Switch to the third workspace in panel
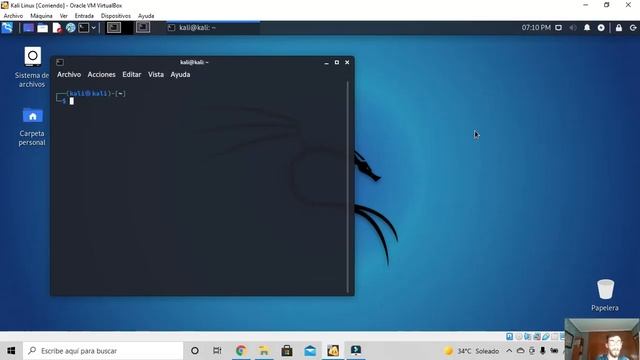 [x=143, y=28]
